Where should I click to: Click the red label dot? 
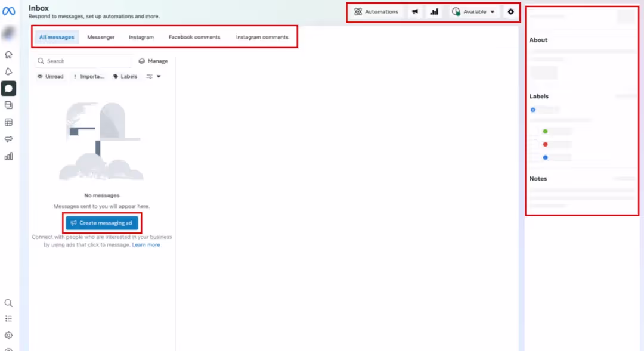[546, 144]
